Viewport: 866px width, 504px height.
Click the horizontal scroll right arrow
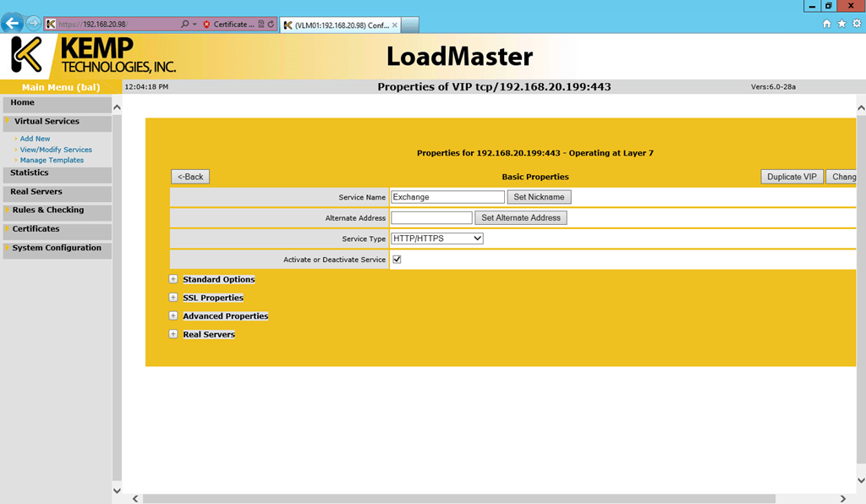843,498
